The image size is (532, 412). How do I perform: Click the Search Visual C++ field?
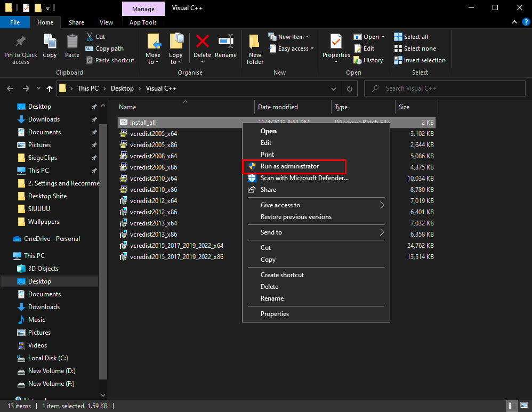tap(445, 88)
